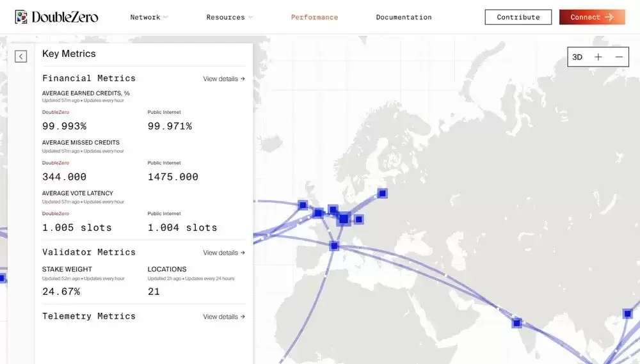This screenshot has height=364, width=640.
Task: Open the Performance page
Action: (x=314, y=17)
